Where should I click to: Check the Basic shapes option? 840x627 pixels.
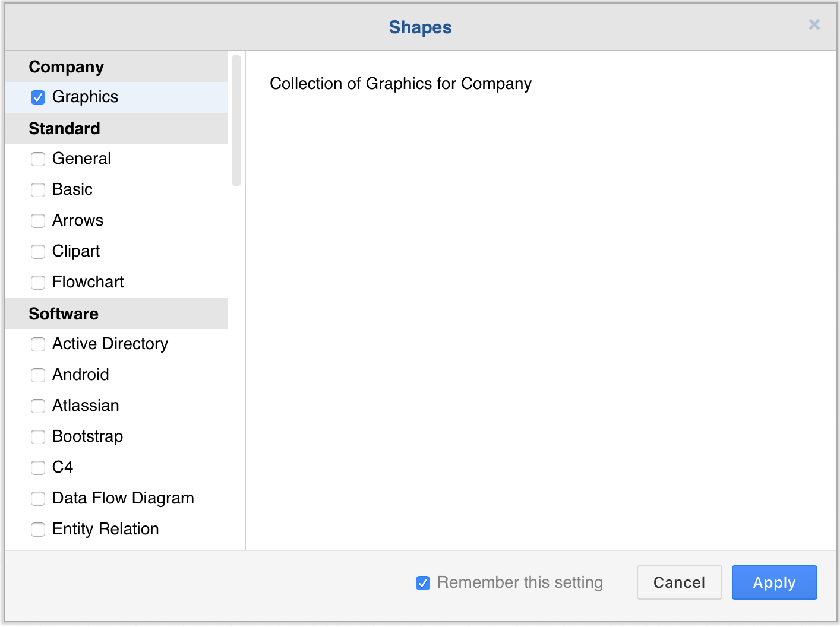click(x=38, y=189)
